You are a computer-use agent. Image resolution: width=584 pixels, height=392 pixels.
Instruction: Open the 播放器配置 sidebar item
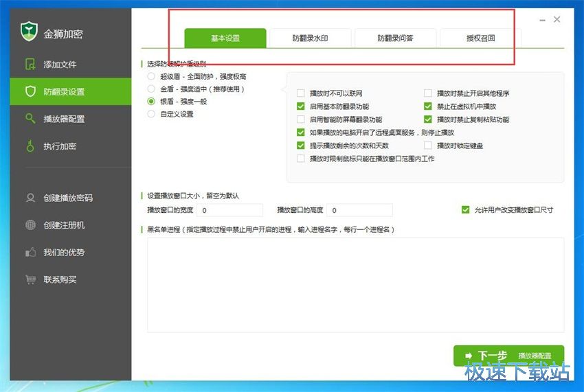(70, 119)
